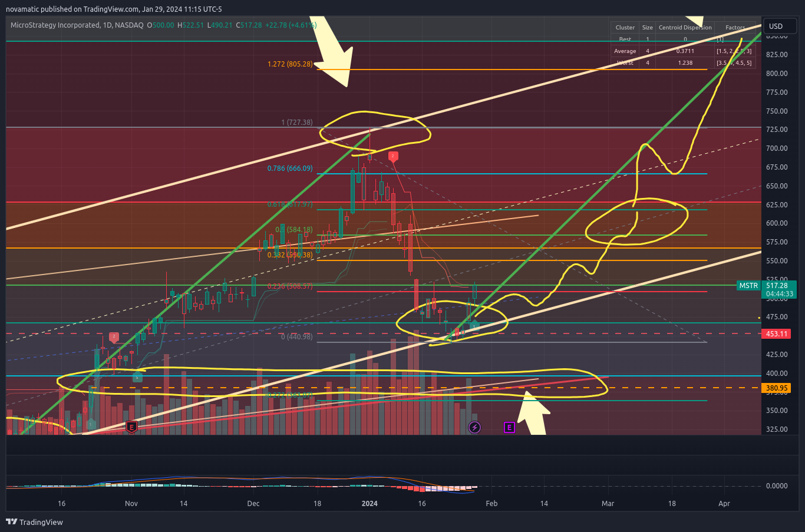
Task: Click the 825.00 price axis label
Action: (x=777, y=55)
